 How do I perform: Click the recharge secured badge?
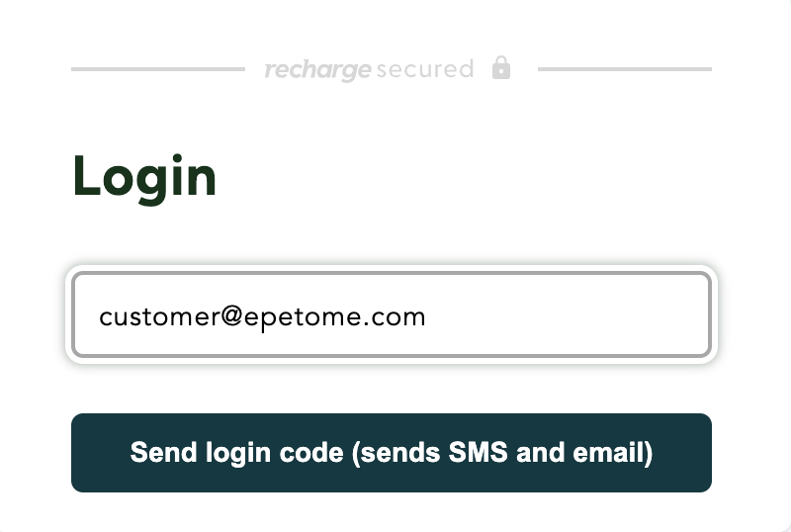[388, 69]
